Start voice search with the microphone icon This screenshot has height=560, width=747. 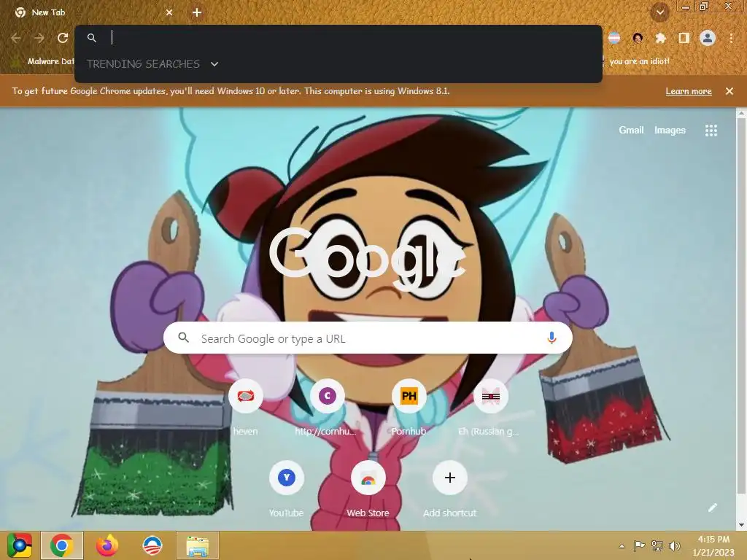pyautogui.click(x=551, y=338)
